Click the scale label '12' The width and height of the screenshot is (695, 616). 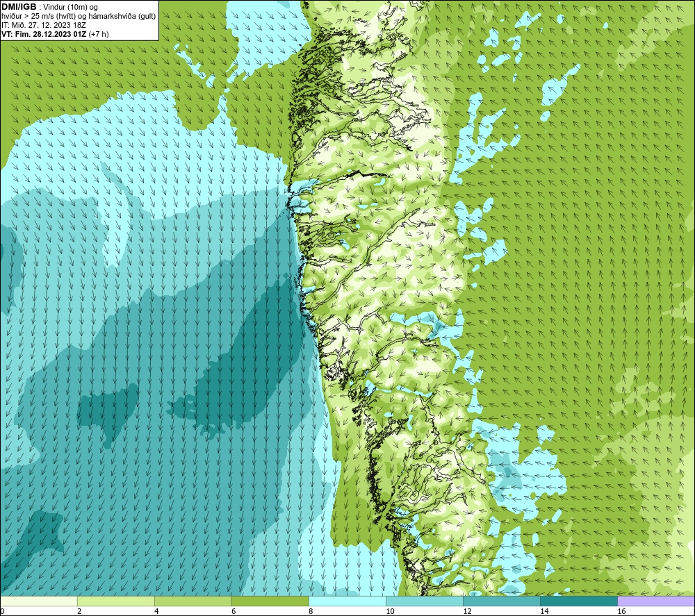tap(467, 612)
